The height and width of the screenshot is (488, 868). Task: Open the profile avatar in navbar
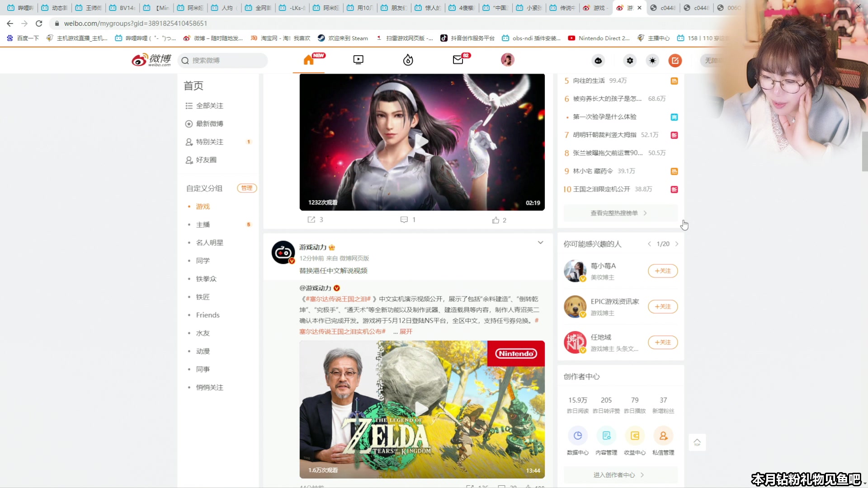coord(507,60)
